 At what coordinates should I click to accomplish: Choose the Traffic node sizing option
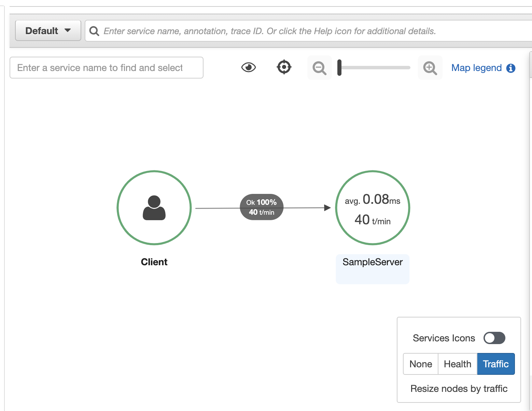pyautogui.click(x=495, y=364)
